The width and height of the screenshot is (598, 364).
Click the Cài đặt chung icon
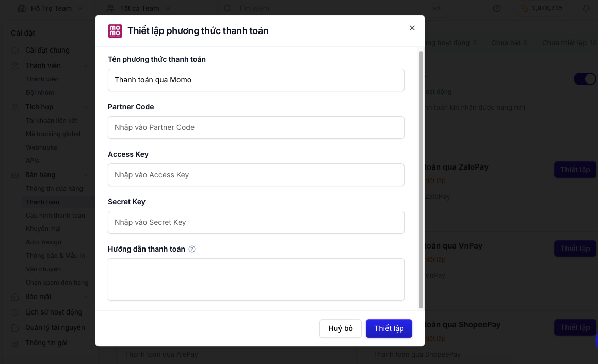[15, 51]
